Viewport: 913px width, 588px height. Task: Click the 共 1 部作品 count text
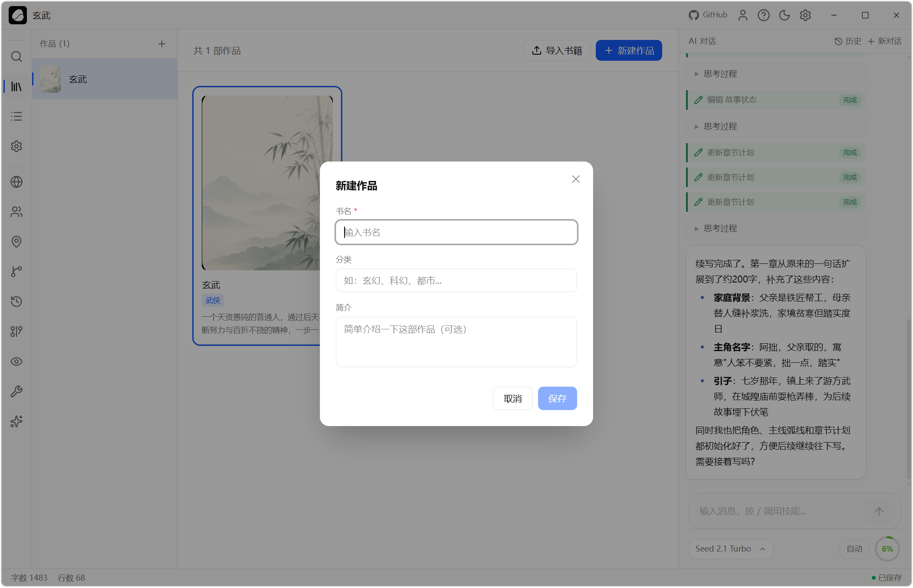point(217,51)
